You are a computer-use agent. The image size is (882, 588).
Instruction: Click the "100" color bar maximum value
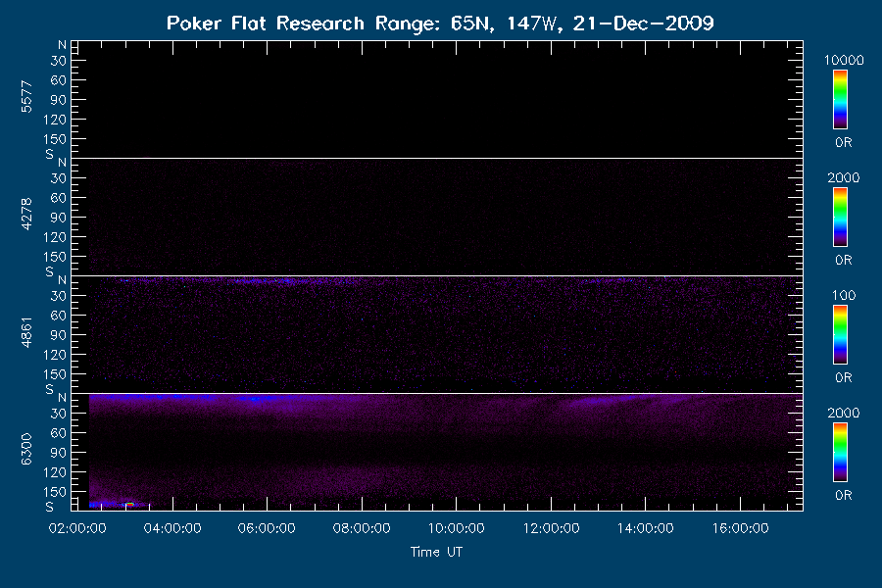[x=844, y=295]
